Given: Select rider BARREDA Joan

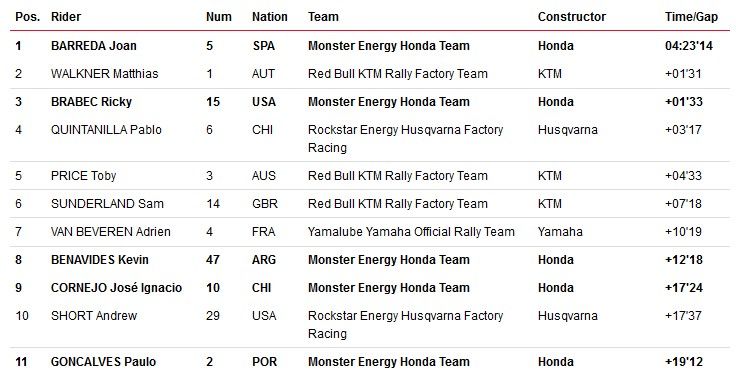Looking at the screenshot, I should [94, 46].
